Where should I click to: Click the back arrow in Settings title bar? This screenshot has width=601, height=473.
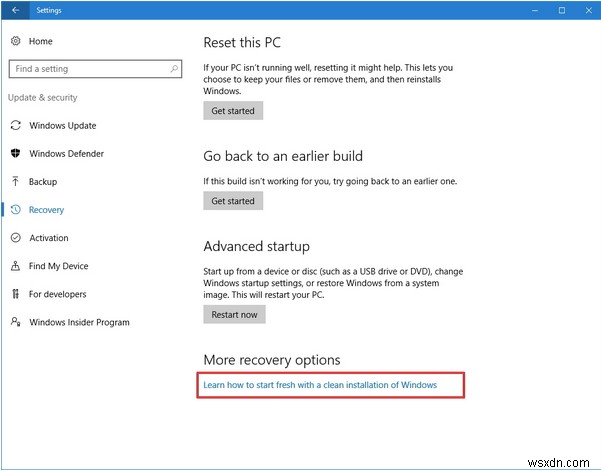tap(15, 10)
